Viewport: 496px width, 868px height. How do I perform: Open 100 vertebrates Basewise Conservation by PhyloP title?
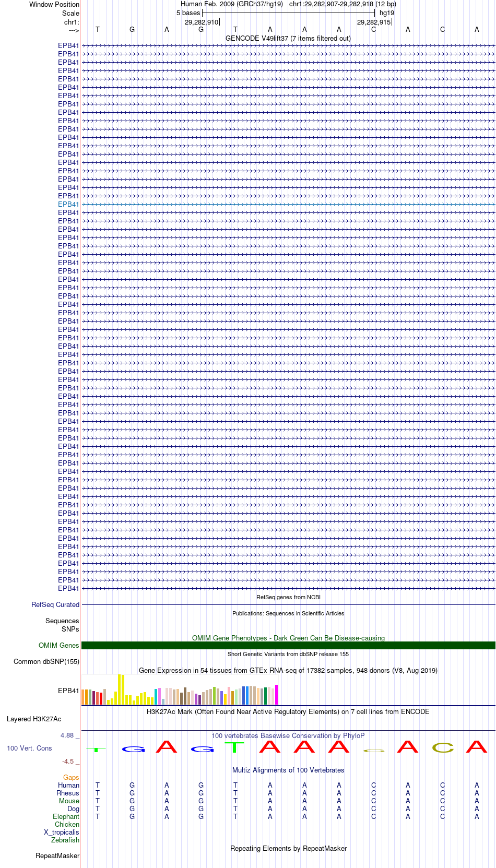click(288, 735)
